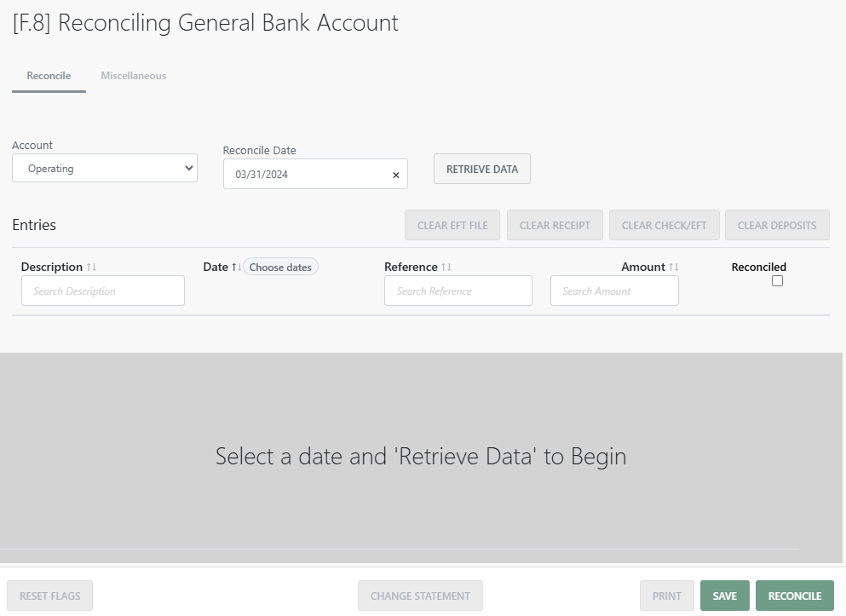
Task: Open the Choose dates filter
Action: [x=280, y=267]
